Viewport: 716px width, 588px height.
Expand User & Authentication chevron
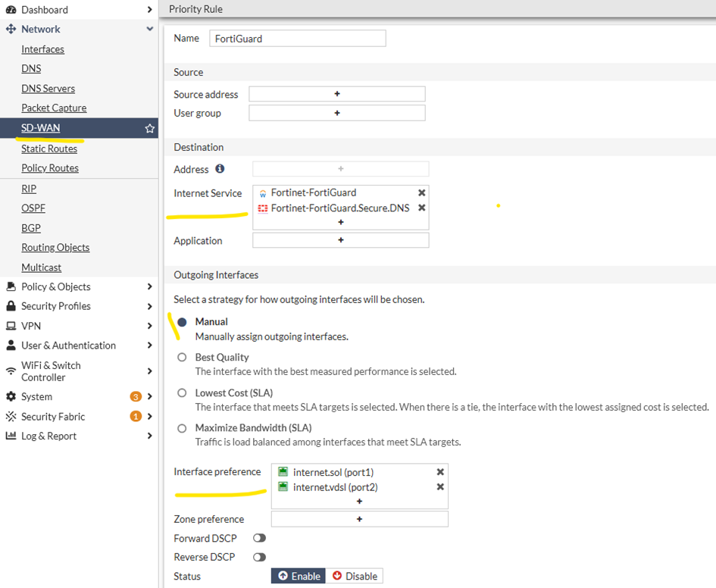coord(149,345)
